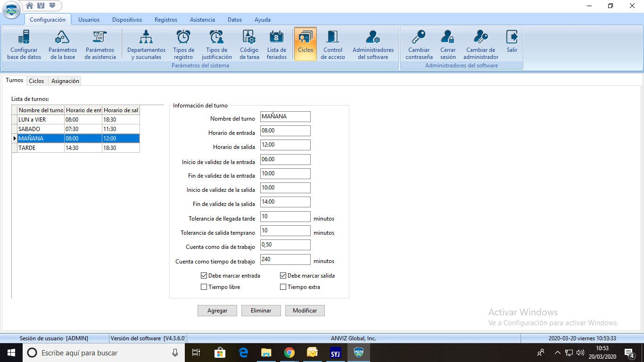
Task: Select the LUN a VIER shift row
Action: click(x=75, y=120)
